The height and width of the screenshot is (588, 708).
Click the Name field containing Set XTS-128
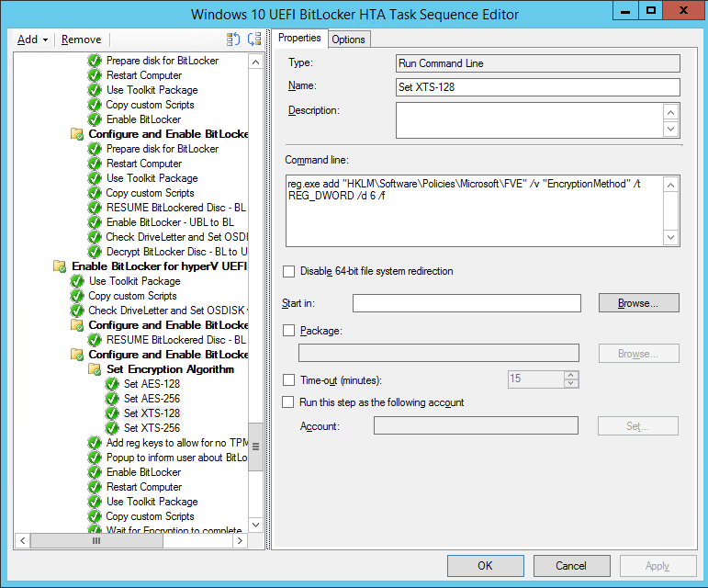(538, 87)
